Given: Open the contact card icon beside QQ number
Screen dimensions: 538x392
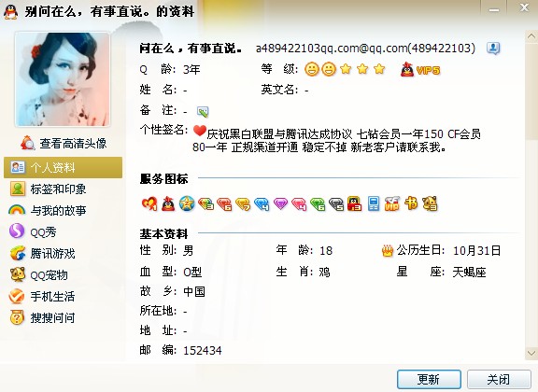Looking at the screenshot, I should (493, 49).
